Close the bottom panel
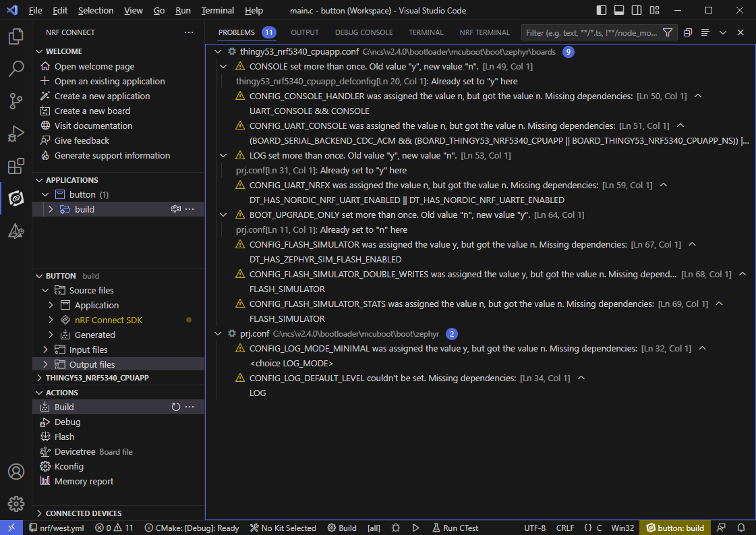This screenshot has height=535, width=756. coord(740,32)
